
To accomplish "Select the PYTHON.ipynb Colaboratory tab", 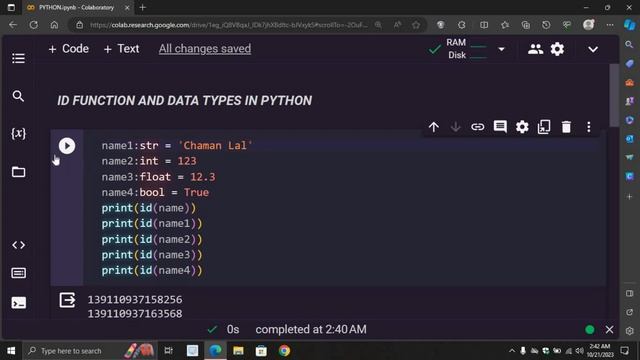I will [x=76, y=8].
